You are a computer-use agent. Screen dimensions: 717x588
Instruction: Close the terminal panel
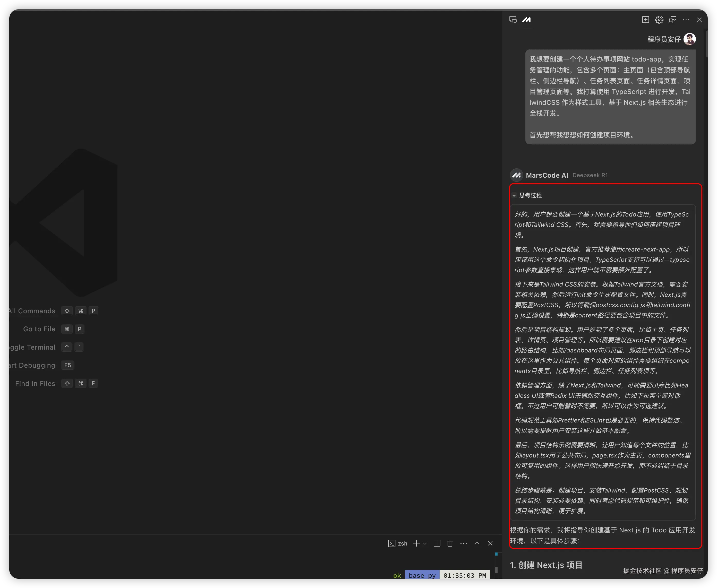click(490, 543)
